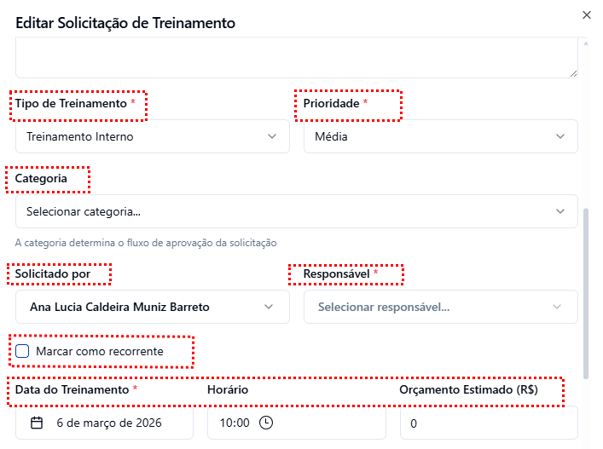Click the 'Tipo de Treinamento' field label
This screenshot has width=603, height=449.
71,104
